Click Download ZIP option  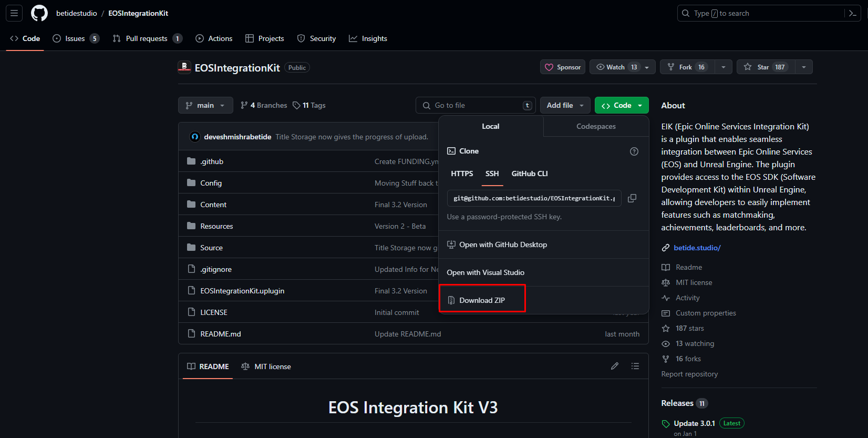coord(482,300)
